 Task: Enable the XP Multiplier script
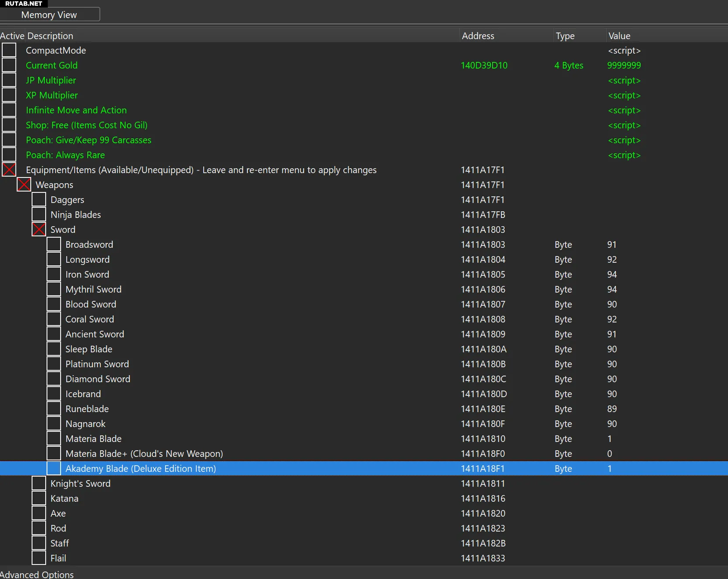tap(9, 95)
